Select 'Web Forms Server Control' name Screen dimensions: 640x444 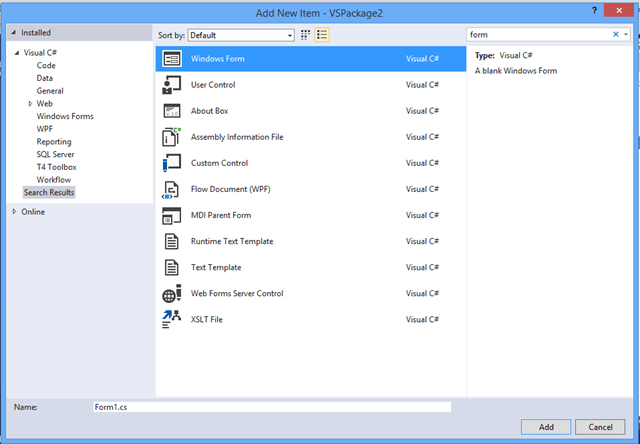tap(237, 293)
